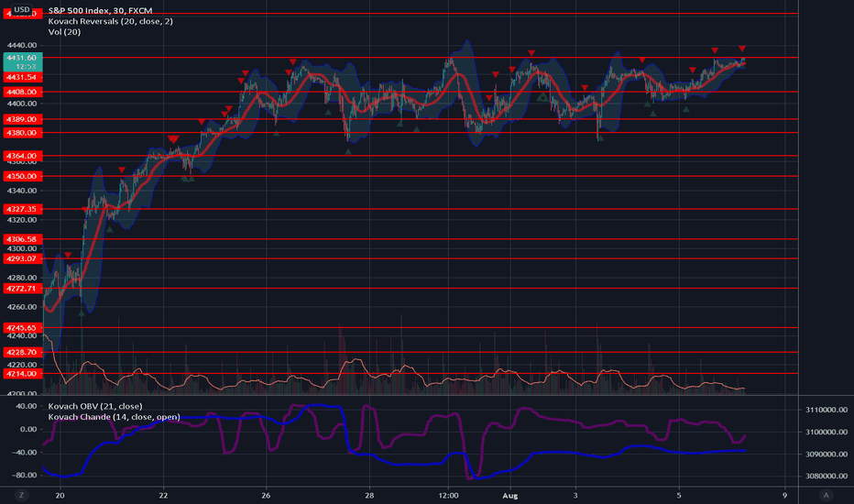Click the Z timezone button

[x=22, y=495]
